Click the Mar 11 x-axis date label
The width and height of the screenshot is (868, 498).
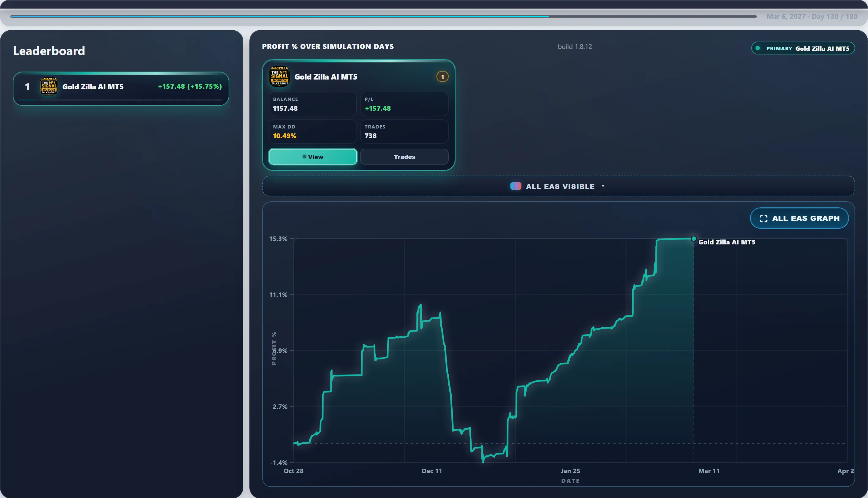(x=709, y=471)
